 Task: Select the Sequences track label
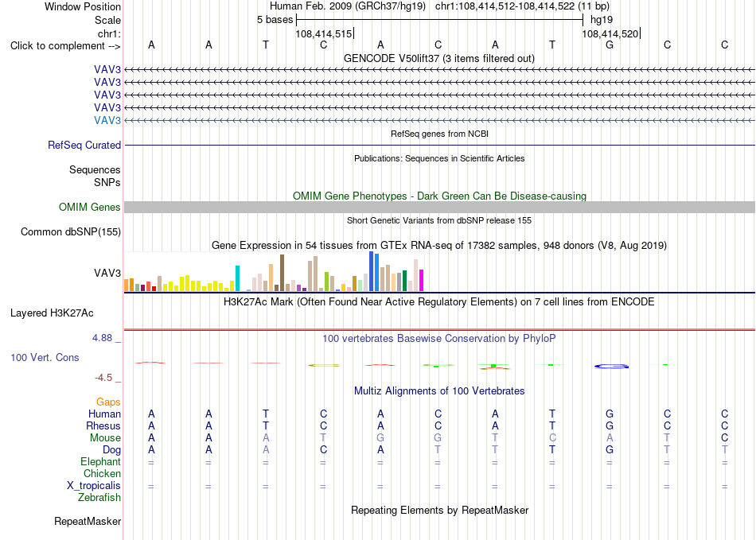(95, 169)
